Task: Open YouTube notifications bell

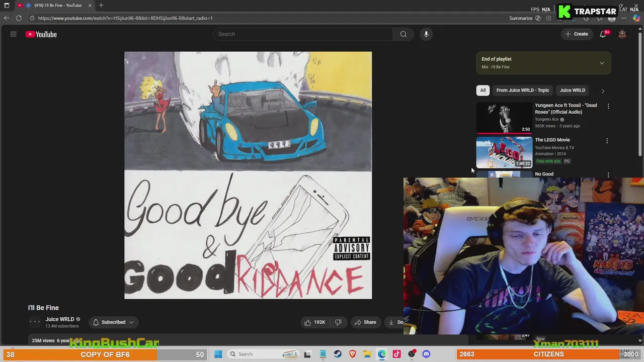Action: pos(603,34)
